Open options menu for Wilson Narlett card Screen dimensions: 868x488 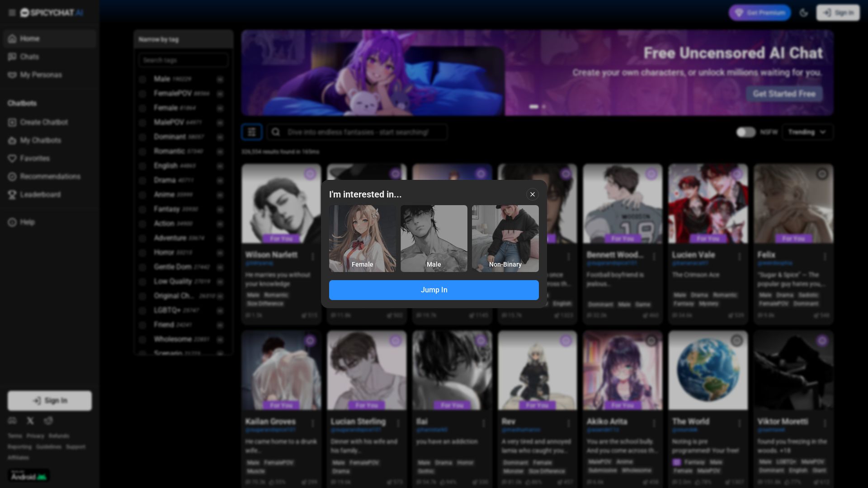coord(313,257)
